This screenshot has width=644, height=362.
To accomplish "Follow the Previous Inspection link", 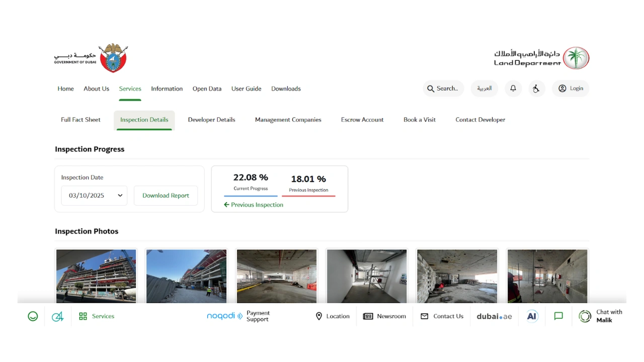I will [x=254, y=205].
